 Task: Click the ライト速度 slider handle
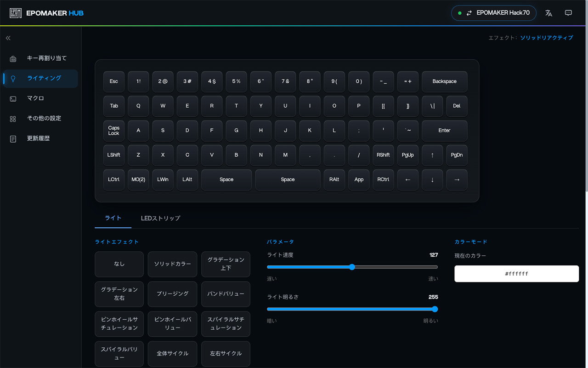click(x=352, y=267)
